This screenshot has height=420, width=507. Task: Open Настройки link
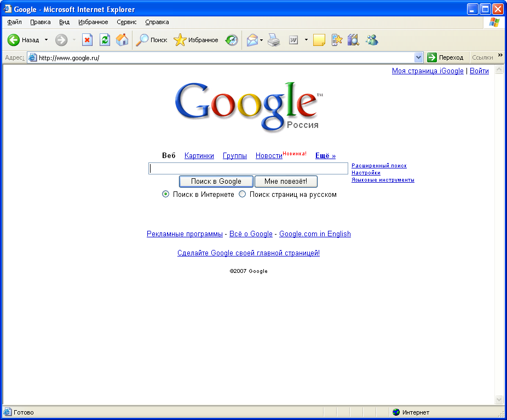click(366, 172)
